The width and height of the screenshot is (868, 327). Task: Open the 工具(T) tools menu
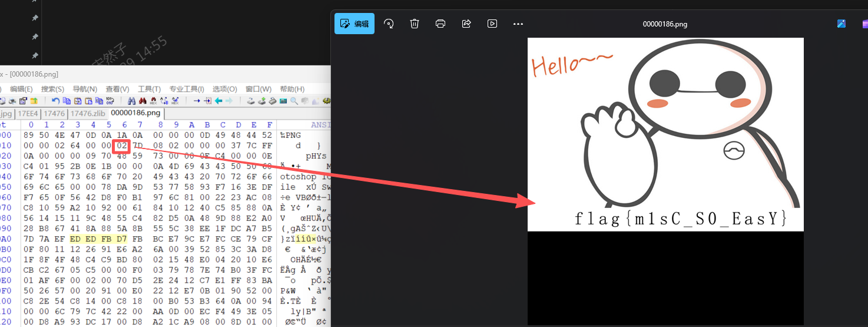click(x=150, y=89)
